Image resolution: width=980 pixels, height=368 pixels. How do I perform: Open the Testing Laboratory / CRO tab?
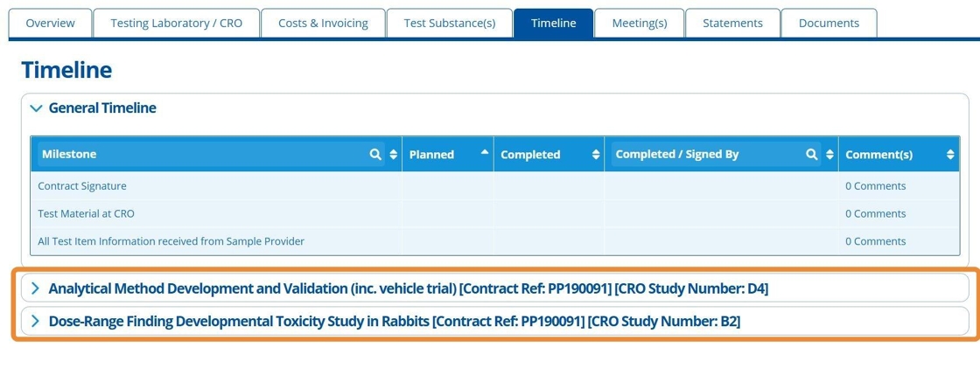pos(176,24)
